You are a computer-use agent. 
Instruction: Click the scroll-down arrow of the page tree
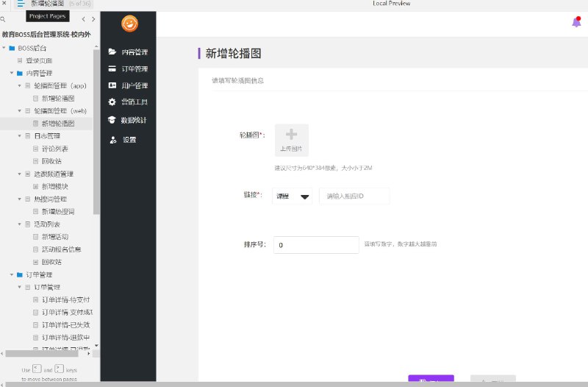pyautogui.click(x=96, y=345)
